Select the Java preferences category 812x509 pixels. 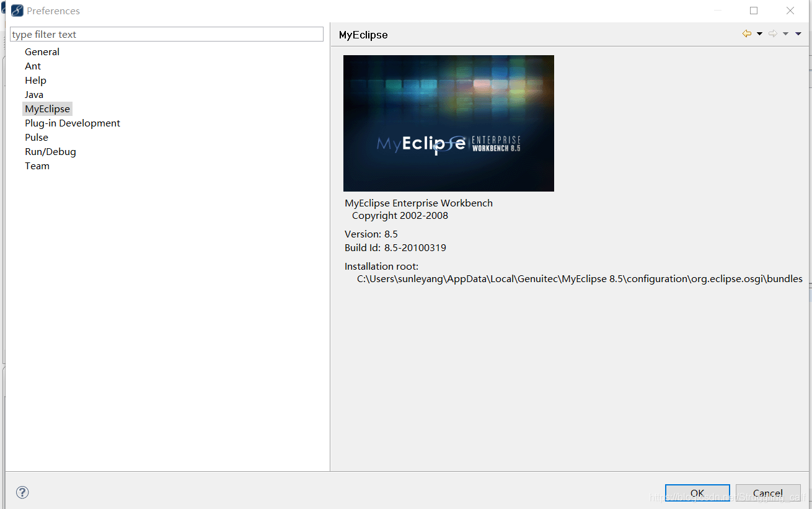click(34, 95)
